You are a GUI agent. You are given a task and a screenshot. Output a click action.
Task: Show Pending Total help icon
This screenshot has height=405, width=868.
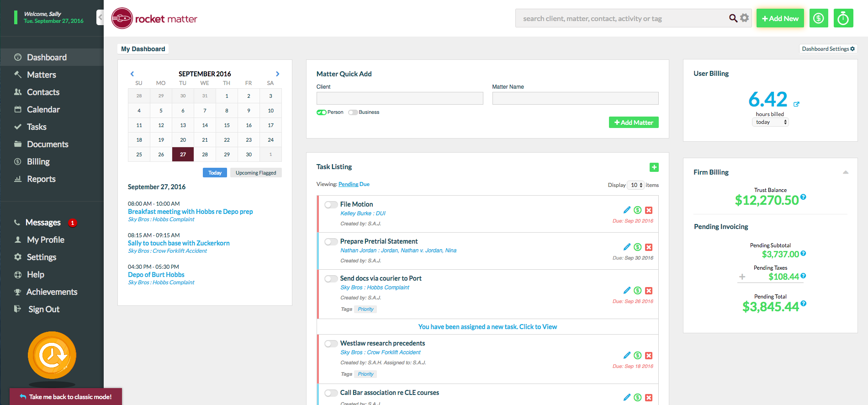[x=804, y=303]
